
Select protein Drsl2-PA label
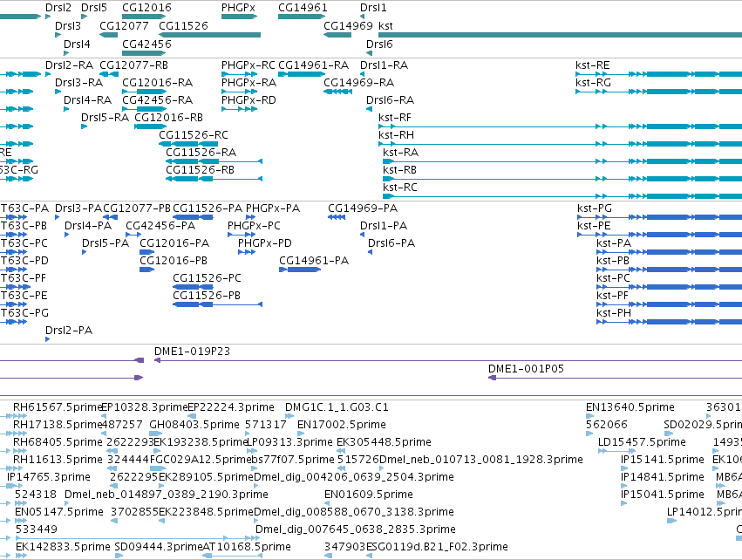pyautogui.click(x=69, y=331)
